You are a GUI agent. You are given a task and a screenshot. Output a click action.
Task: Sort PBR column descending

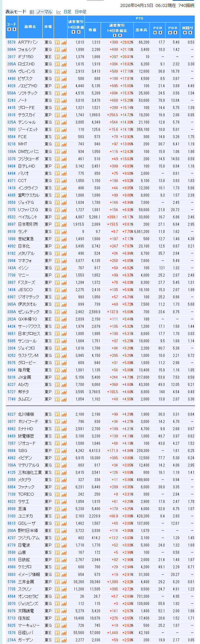175,32
